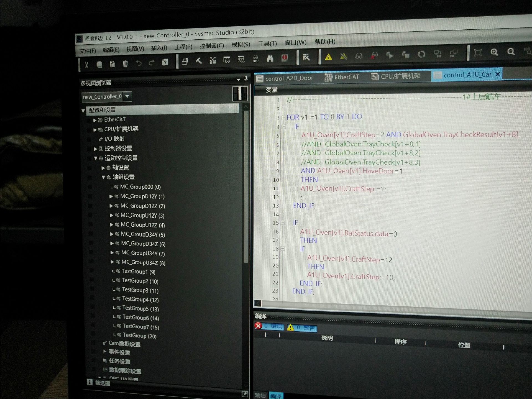The width and height of the screenshot is (532, 399).
Task: Toggle the 0 警告 warnings filter
Action: pos(302,328)
